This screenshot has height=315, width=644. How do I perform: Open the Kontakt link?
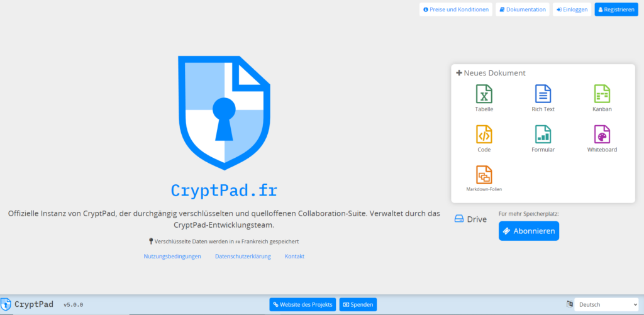[x=294, y=257]
